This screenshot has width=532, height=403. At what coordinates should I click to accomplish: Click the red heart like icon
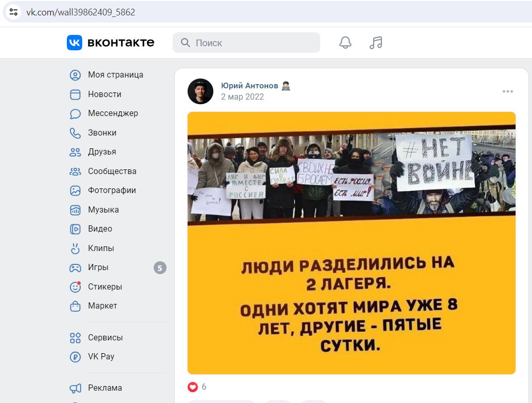point(193,387)
